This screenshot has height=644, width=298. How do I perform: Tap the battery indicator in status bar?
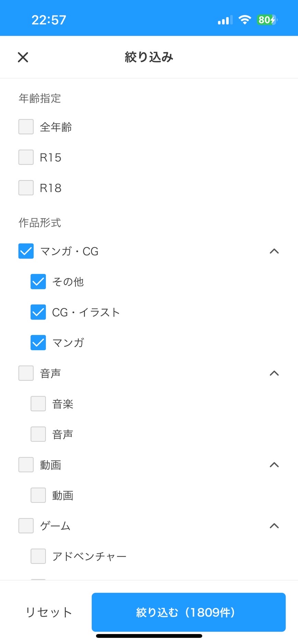point(267,20)
